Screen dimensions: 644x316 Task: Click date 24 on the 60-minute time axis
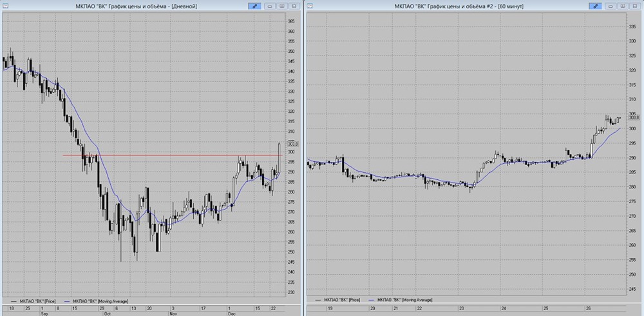[x=504, y=308]
